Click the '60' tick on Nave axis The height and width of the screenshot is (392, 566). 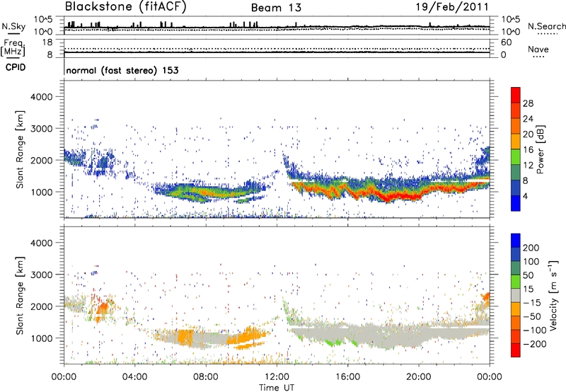point(507,42)
